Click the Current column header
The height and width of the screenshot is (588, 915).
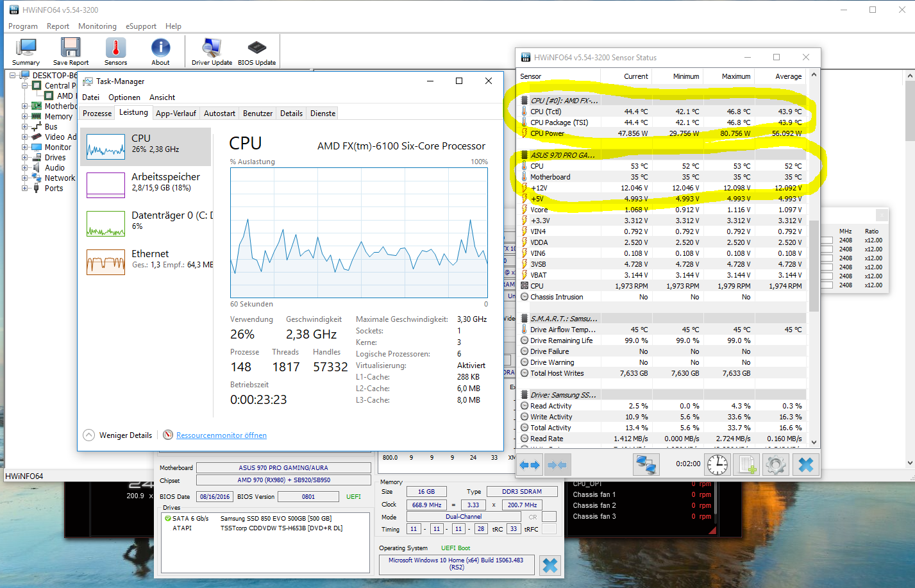[x=626, y=76]
